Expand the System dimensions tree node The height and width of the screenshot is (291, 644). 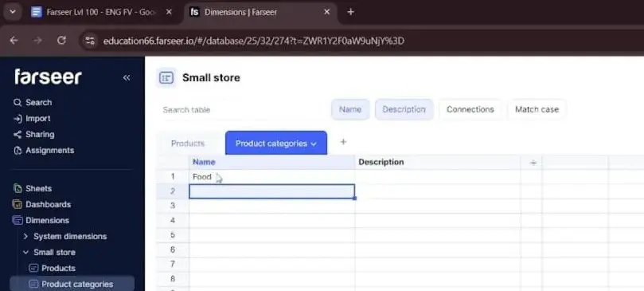point(25,236)
